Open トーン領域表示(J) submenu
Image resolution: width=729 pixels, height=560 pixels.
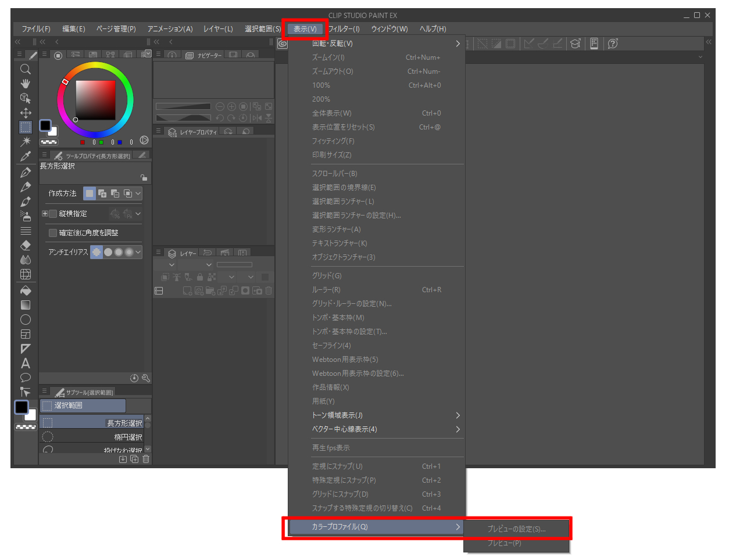[377, 415]
